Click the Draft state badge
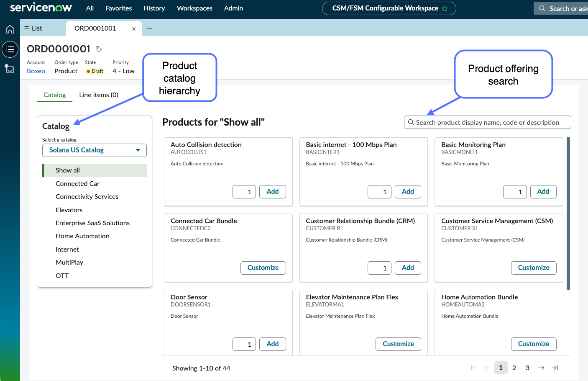The height and width of the screenshot is (381, 588). coord(95,71)
